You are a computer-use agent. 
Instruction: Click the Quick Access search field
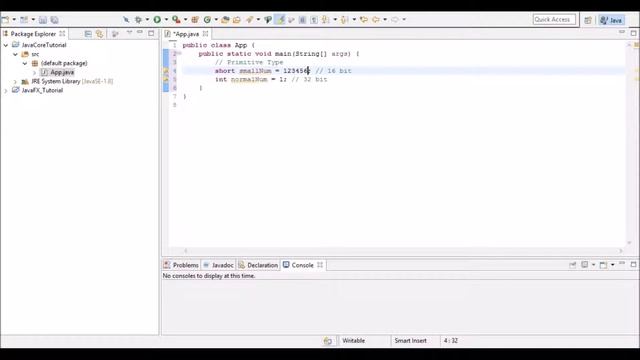point(554,19)
